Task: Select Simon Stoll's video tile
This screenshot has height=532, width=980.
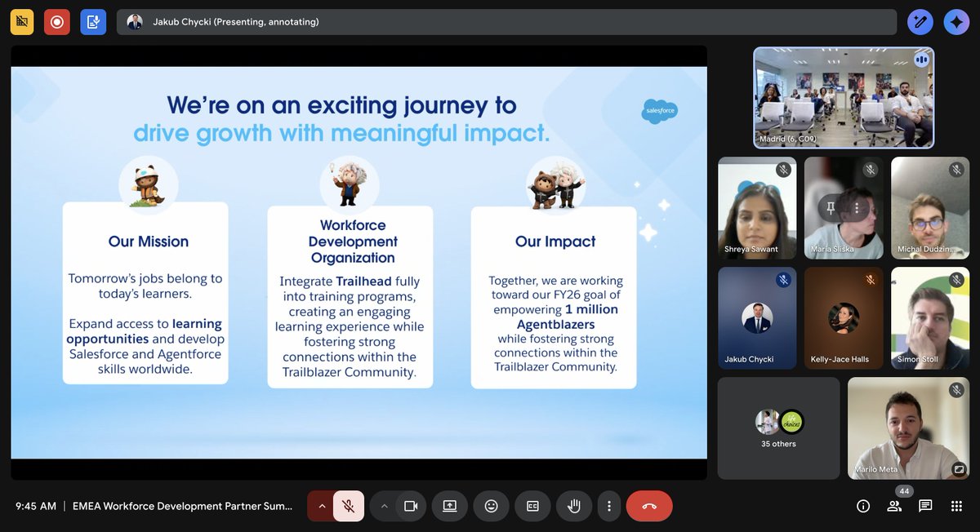Action: [930, 317]
